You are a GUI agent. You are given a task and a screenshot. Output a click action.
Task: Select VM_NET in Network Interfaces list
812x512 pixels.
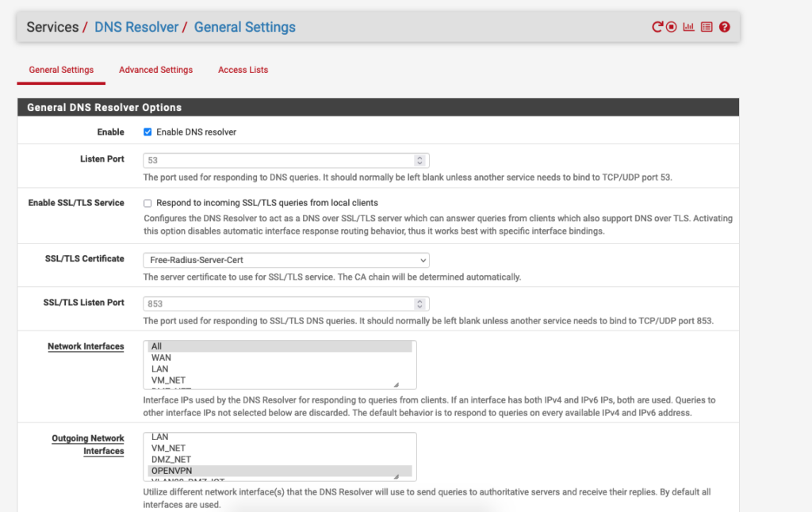pyautogui.click(x=280, y=380)
